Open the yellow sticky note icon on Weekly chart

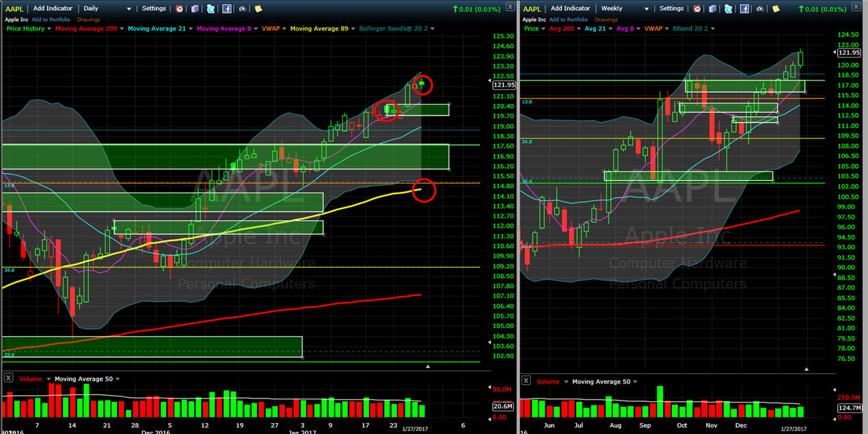776,9
